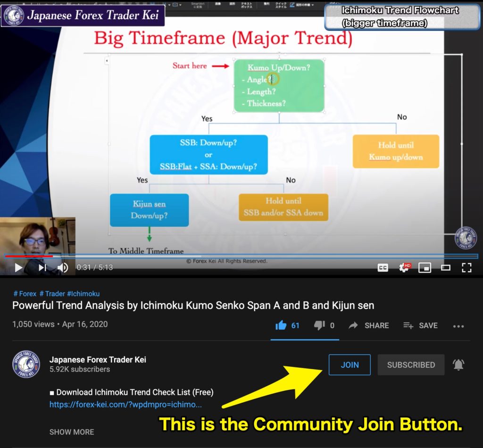The width and height of the screenshot is (483, 448).
Task: Expand description with SHOW MORE
Action: (x=72, y=432)
